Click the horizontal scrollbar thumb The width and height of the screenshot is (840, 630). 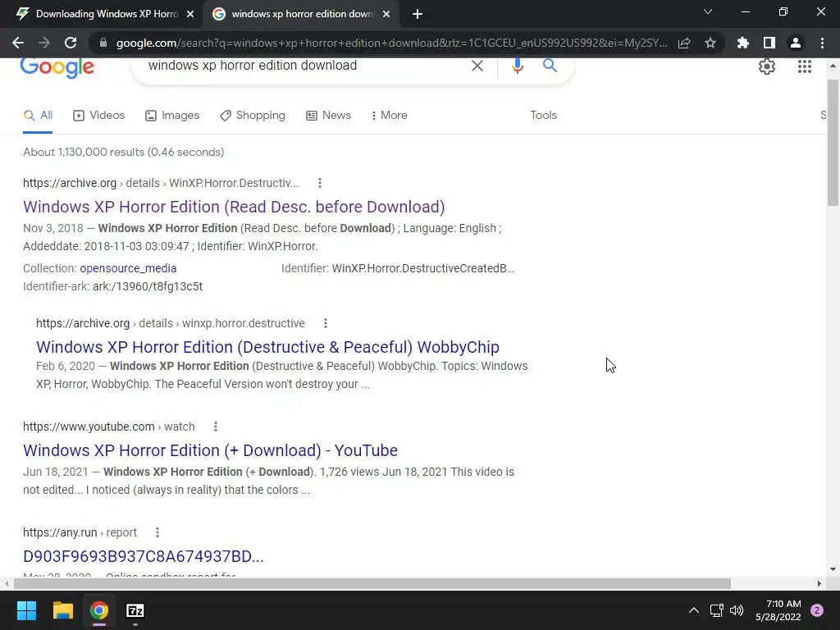point(372,583)
